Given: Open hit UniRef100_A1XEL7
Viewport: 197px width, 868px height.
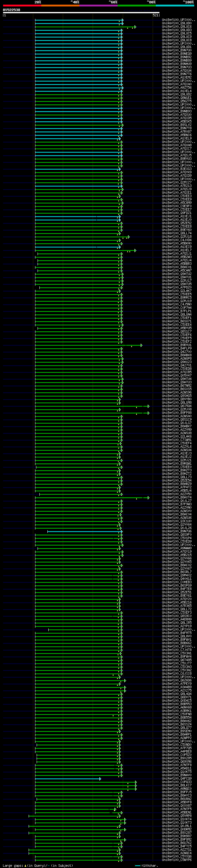Looking at the screenshot, I should 177,250.
